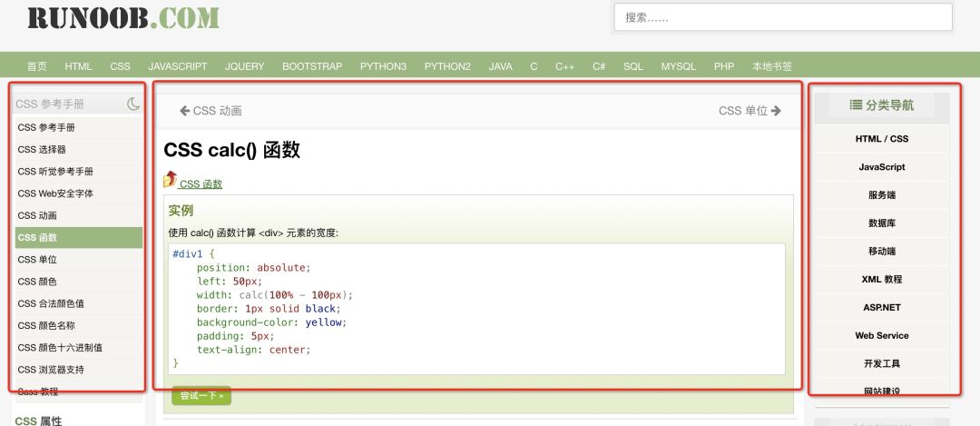Click the RUNOOB.COM logo
Image resolution: width=980 pixels, height=426 pixels.
pyautogui.click(x=123, y=17)
